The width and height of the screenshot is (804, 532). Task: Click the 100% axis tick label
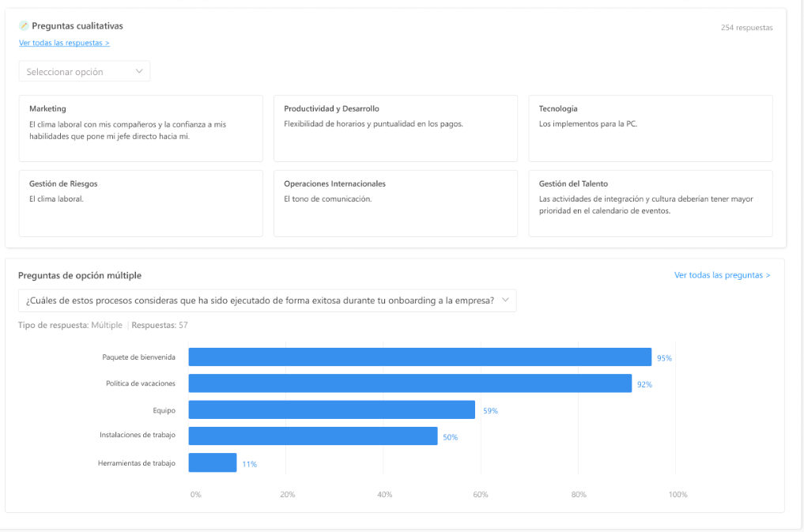pyautogui.click(x=678, y=495)
